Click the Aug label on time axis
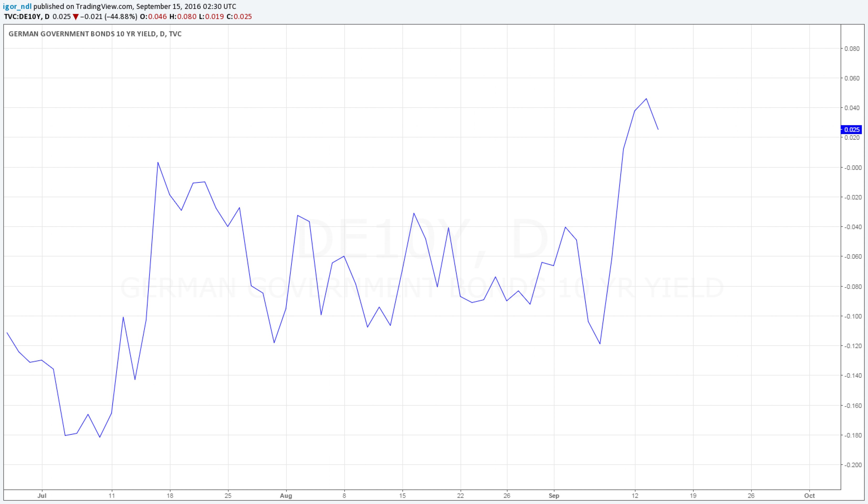The image size is (868, 504). click(x=286, y=496)
